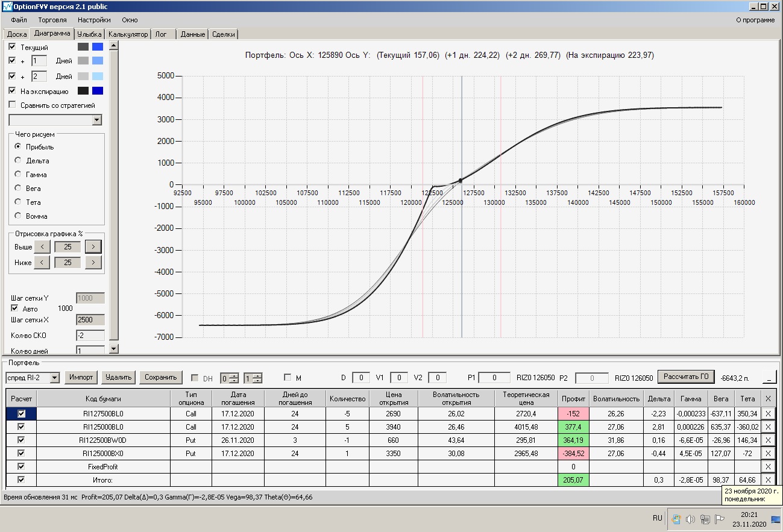The height and width of the screenshot is (532, 783).
Task: Click the first DH spinner arrows
Action: 234,378
